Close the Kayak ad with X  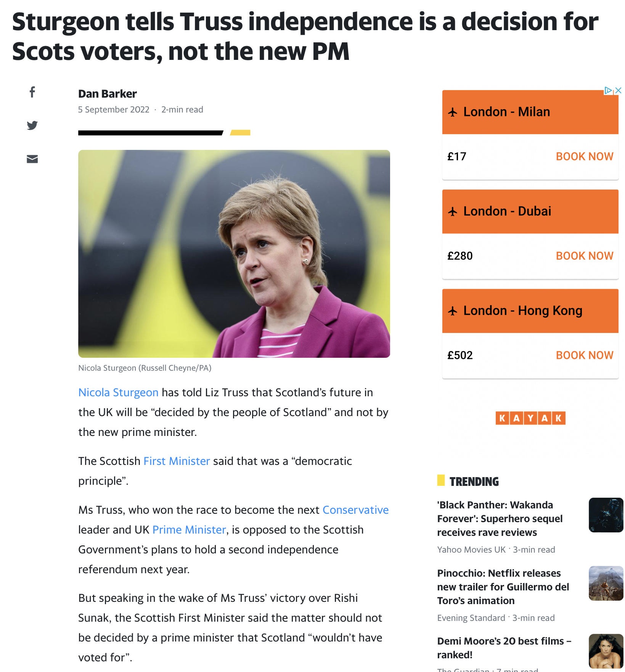point(619,90)
